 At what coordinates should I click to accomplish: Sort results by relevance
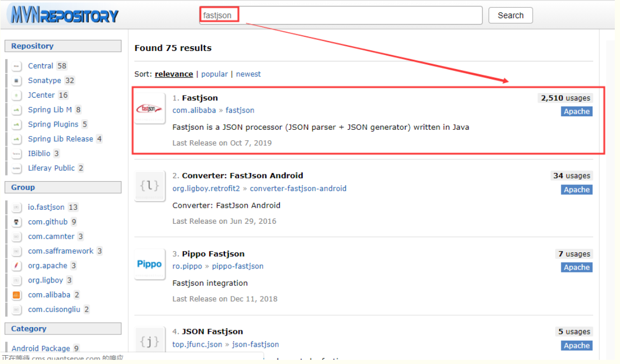174,74
